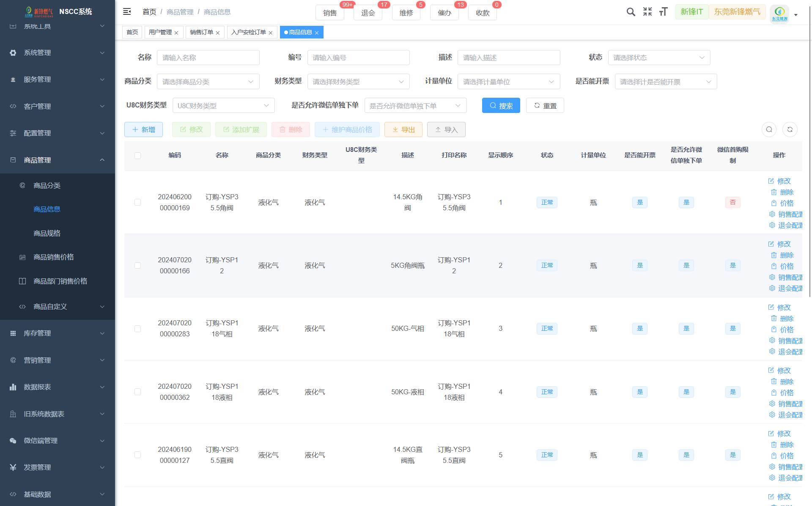Focus the 名称 input field
Viewport: 812px width, 506px height.
point(208,58)
